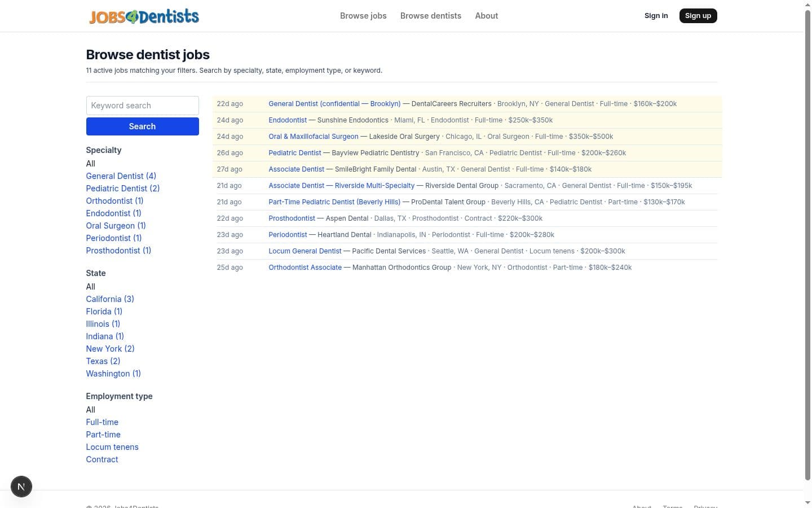812x508 pixels.
Task: Open the About page in header
Action: point(486,16)
